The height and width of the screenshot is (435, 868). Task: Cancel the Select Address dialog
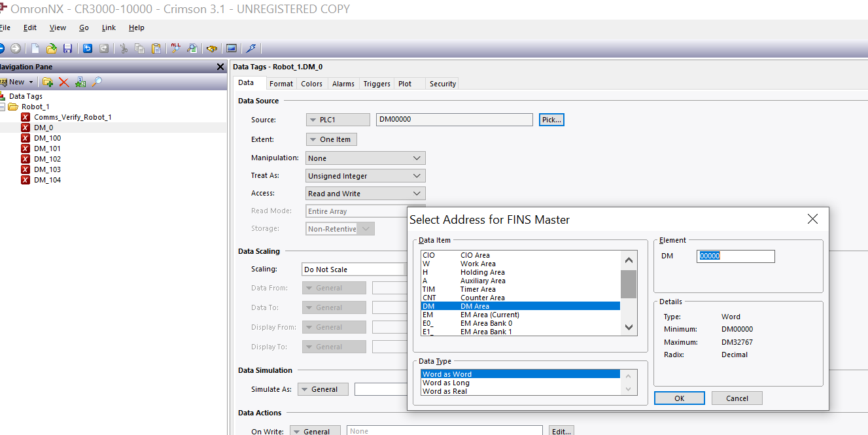tap(737, 398)
